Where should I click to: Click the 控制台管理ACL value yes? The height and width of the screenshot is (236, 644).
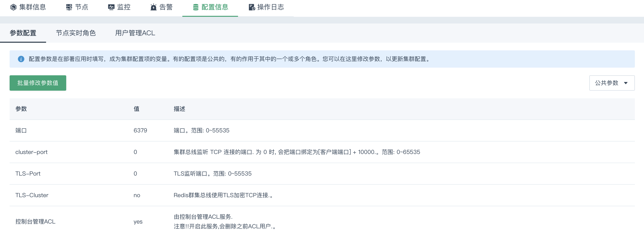(x=138, y=222)
